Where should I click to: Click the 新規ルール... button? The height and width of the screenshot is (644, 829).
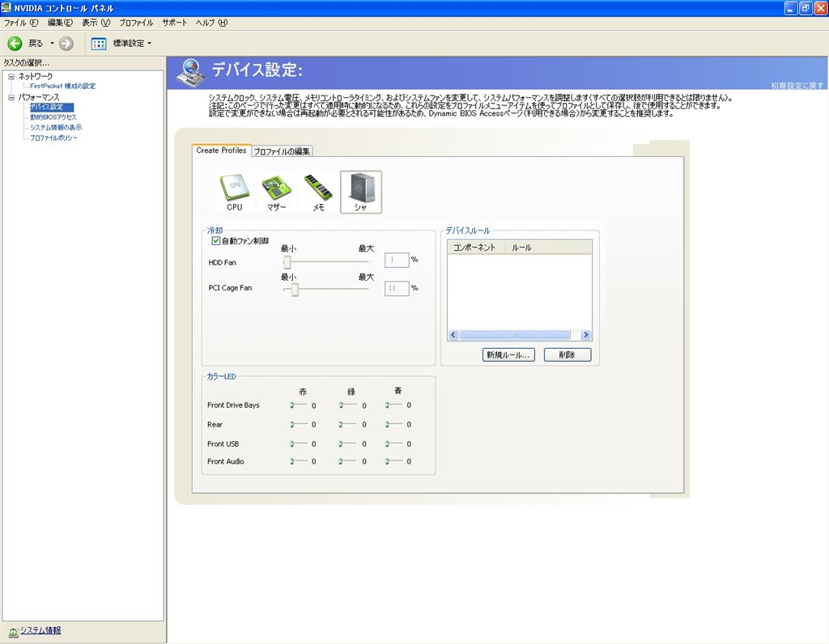[508, 355]
